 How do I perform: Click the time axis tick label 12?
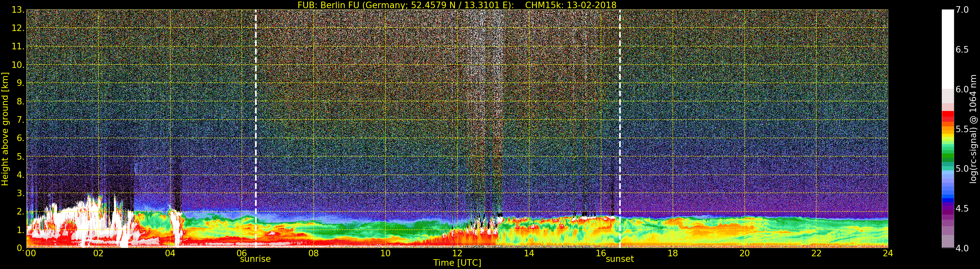point(457,253)
